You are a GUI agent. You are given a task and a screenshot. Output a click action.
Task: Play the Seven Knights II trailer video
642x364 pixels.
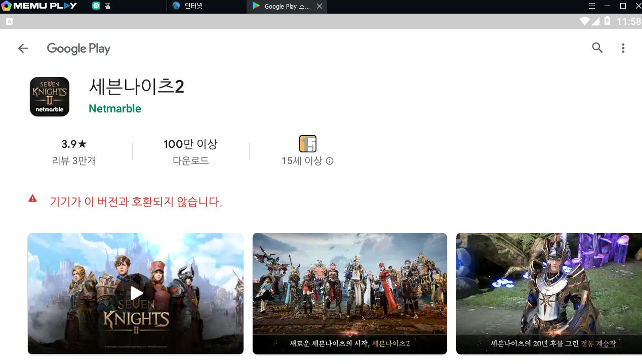[136, 294]
